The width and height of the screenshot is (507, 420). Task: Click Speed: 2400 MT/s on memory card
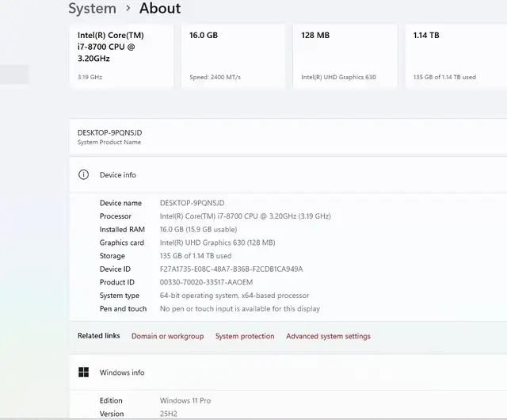click(215, 77)
